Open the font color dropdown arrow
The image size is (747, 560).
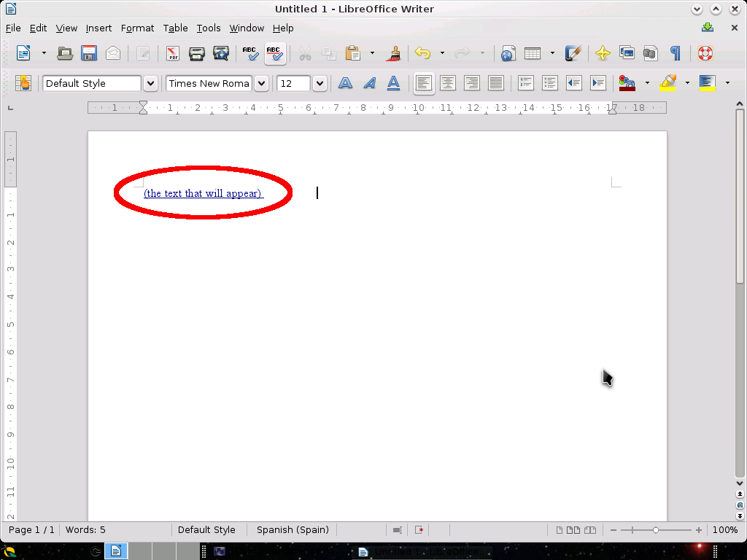coord(647,82)
